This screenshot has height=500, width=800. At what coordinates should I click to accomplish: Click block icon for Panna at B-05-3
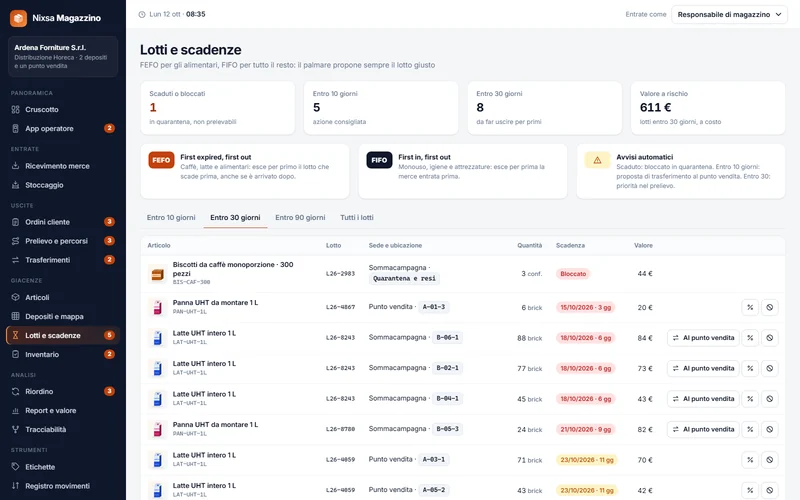pos(769,430)
